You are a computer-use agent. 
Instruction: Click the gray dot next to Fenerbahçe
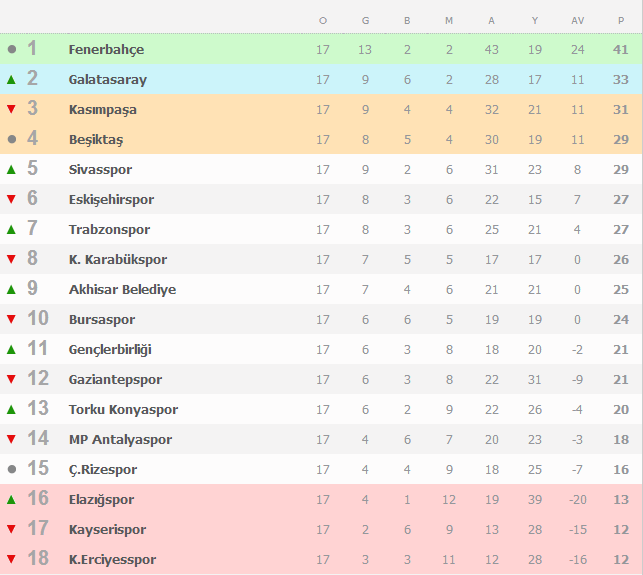click(x=12, y=49)
